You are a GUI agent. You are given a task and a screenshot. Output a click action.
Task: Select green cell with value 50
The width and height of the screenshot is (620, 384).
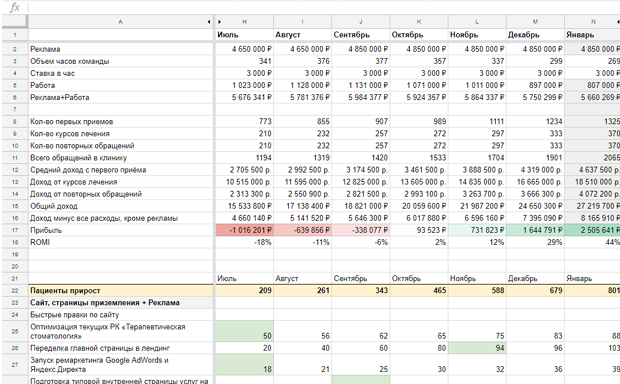244,331
